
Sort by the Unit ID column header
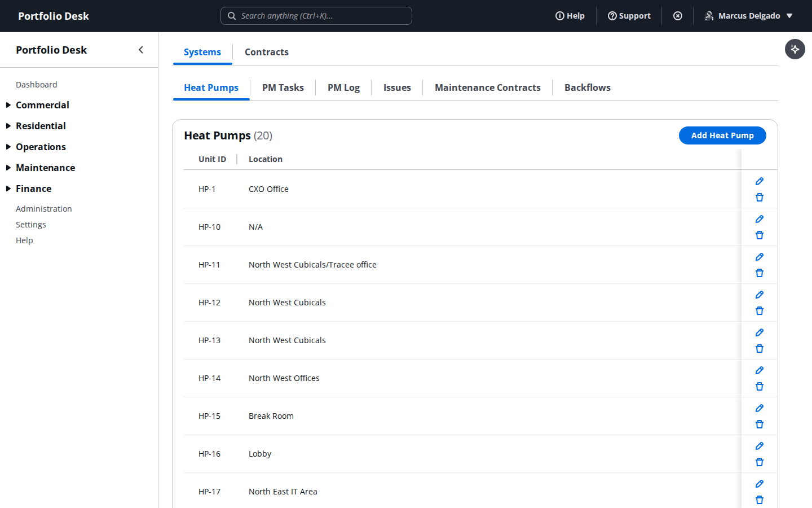pos(212,159)
